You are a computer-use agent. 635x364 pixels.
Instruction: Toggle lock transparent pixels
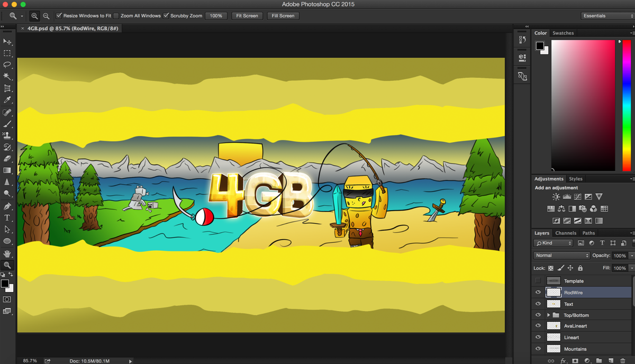(x=551, y=268)
